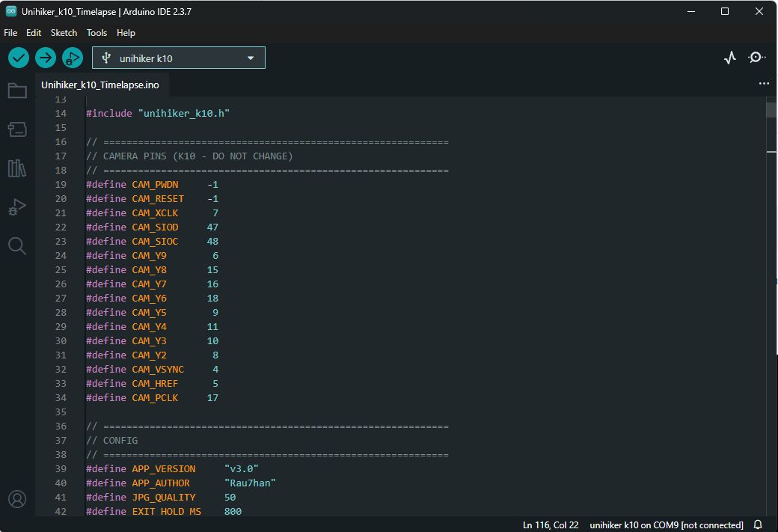Open the Search magnifier in sidebar

pos(17,246)
